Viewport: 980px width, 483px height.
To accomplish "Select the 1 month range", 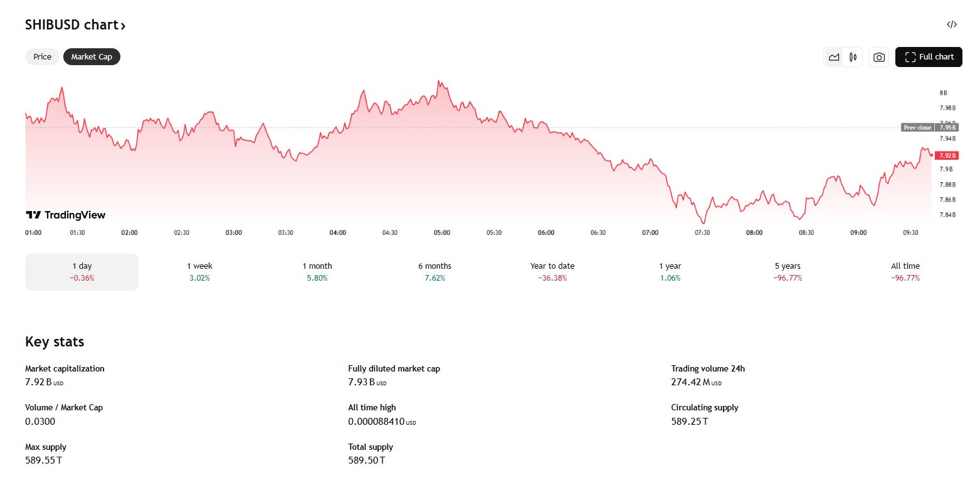I will point(317,272).
